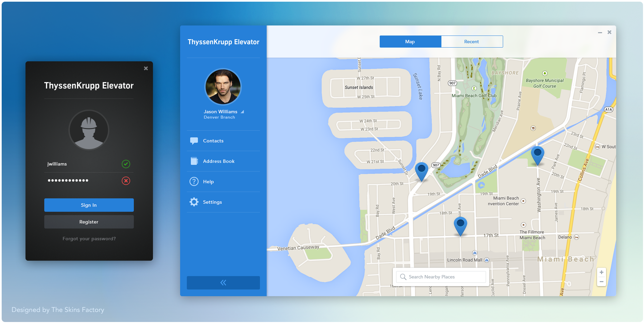Click the green username valid checkmark

[x=126, y=164]
